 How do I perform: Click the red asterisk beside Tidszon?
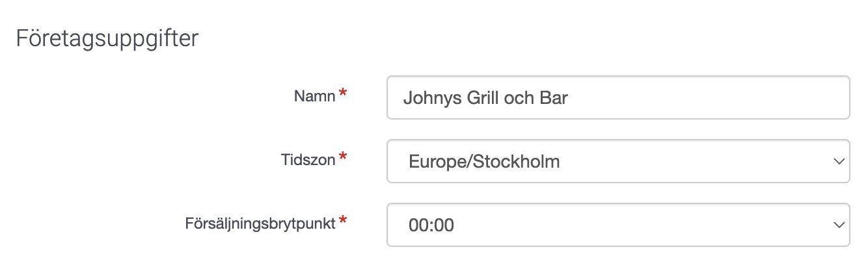coord(343,159)
